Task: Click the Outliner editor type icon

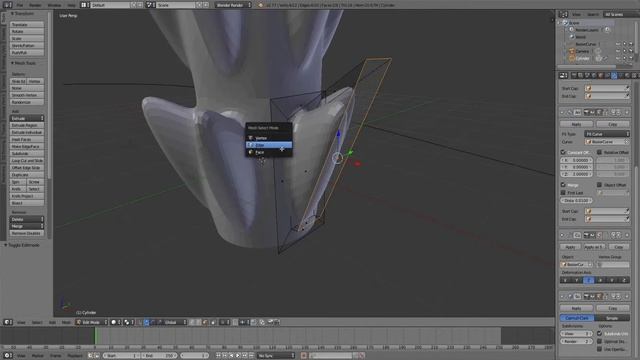Action: [563, 14]
